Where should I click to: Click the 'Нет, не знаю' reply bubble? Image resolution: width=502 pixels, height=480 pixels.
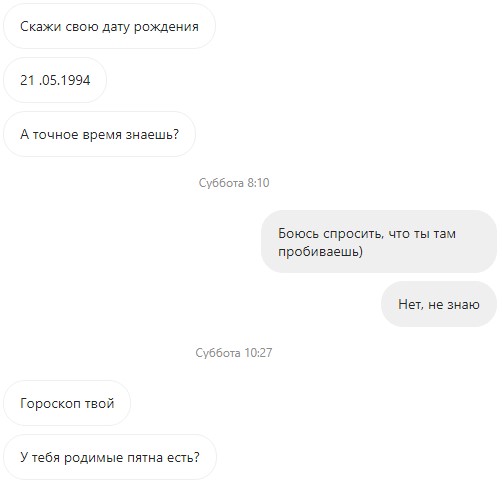(x=439, y=304)
